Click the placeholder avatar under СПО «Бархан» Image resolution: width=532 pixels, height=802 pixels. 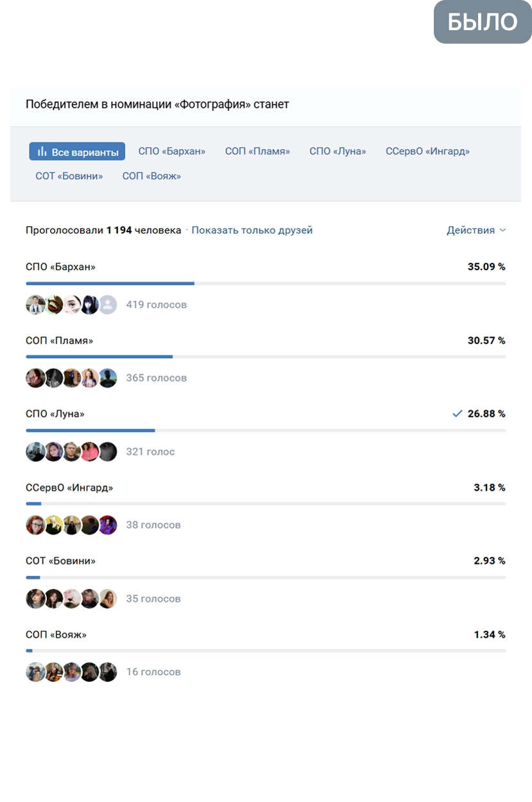108,304
